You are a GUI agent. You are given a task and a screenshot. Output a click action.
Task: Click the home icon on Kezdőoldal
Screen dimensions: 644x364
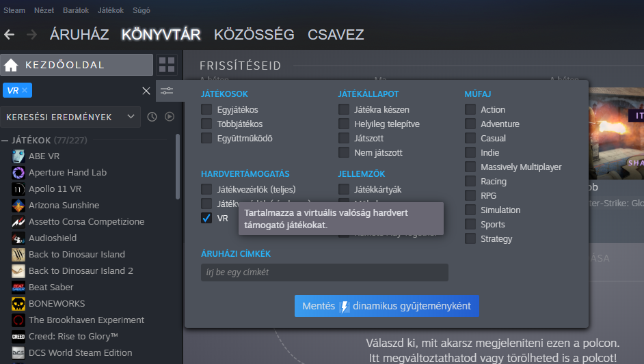point(11,65)
